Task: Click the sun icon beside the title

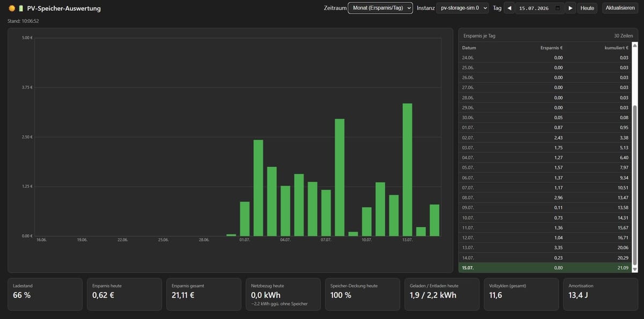Action: point(12,9)
